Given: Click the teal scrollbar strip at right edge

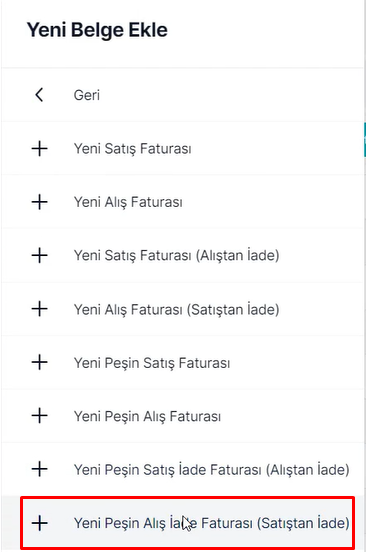Looking at the screenshot, I should [x=365, y=140].
